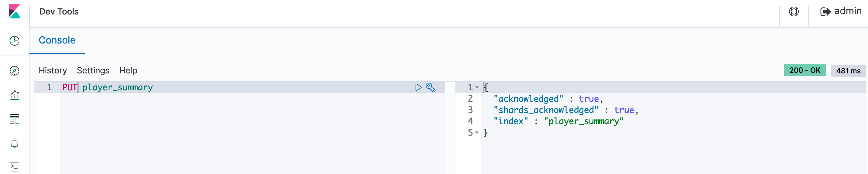Open Alerting bell icon in sidebar
Screen dimensions: 868x174
pyautogui.click(x=15, y=143)
